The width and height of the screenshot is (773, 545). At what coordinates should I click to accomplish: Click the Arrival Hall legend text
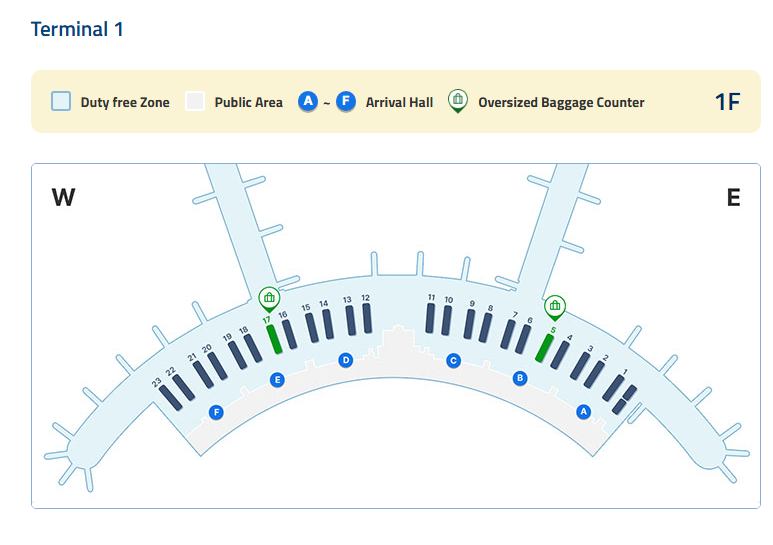coord(399,102)
